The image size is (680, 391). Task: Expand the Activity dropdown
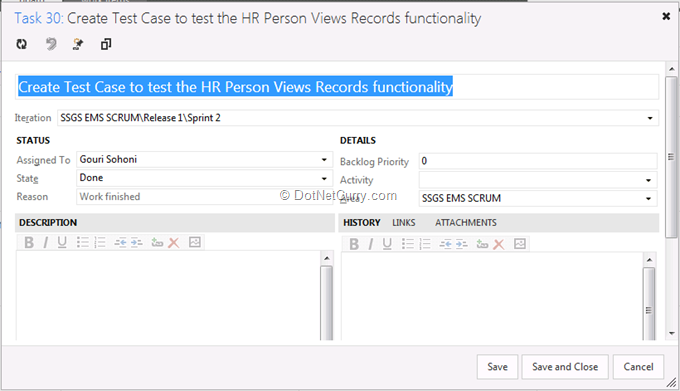point(648,180)
